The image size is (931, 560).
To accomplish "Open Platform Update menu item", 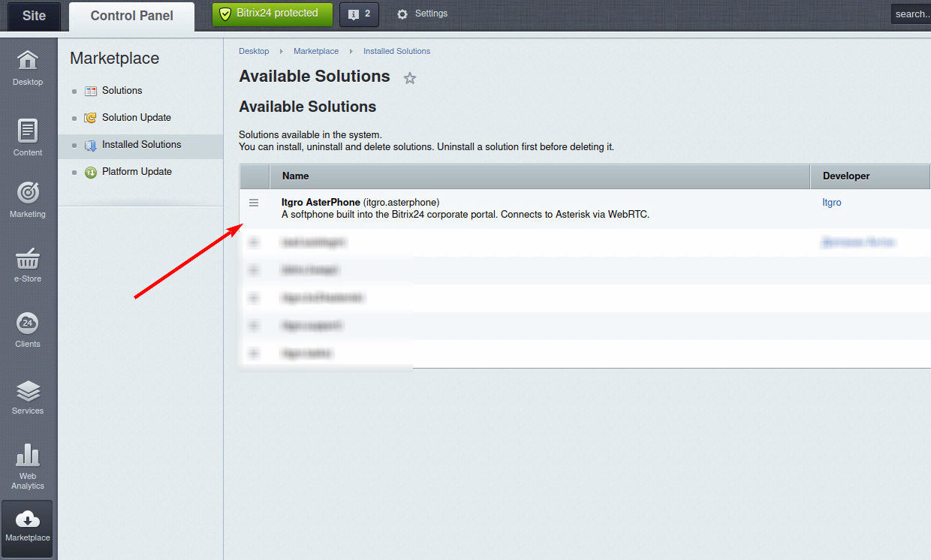I will click(137, 172).
